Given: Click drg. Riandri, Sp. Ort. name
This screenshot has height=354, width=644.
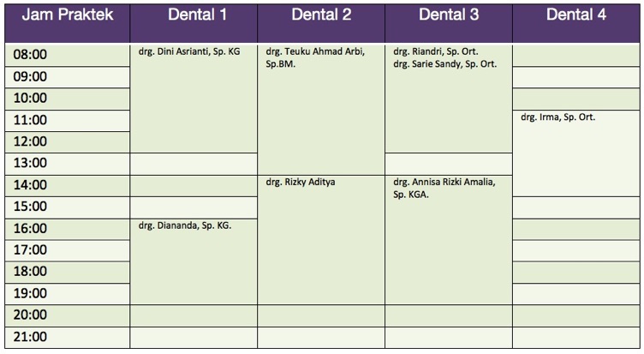Looking at the screenshot, I should [x=436, y=51].
